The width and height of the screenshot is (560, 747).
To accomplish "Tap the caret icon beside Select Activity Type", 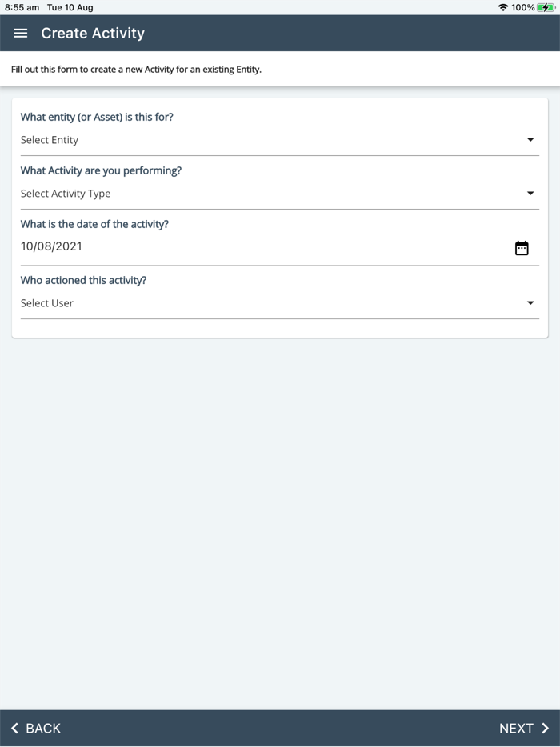I will (x=530, y=193).
